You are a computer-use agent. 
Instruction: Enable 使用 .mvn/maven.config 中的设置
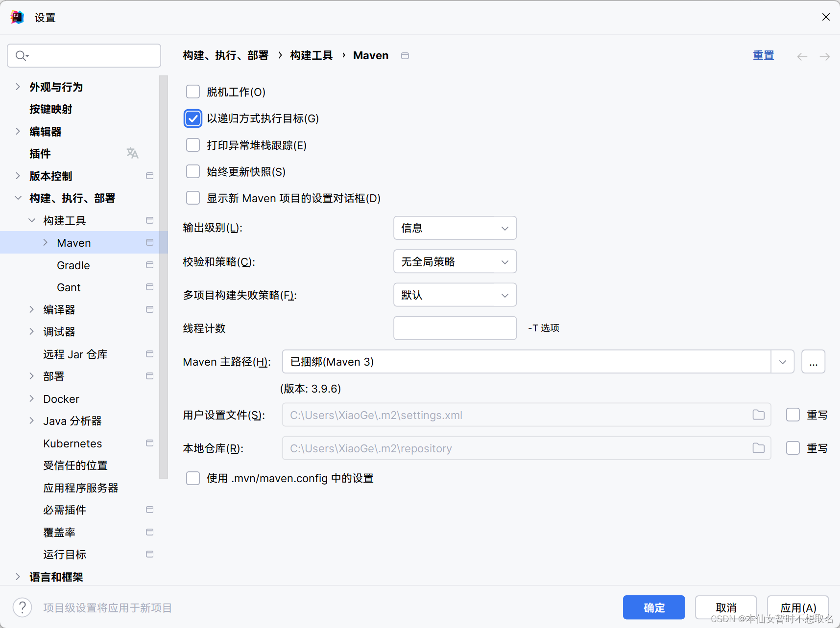pos(193,478)
